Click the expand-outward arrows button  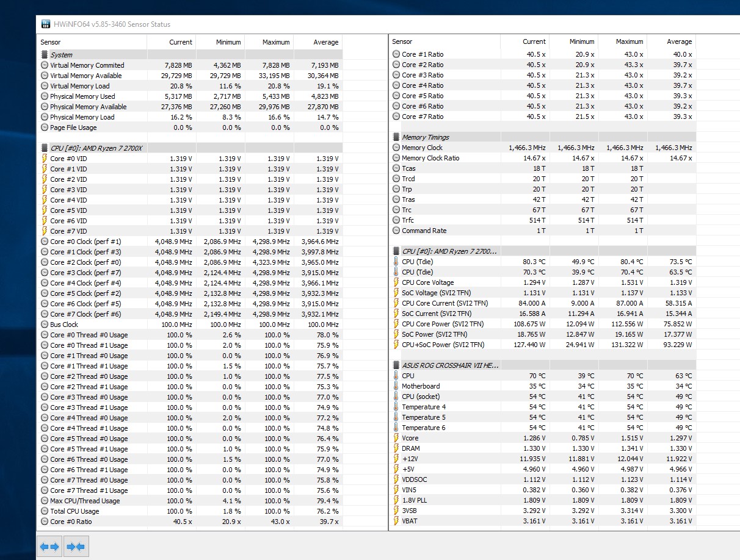(x=50, y=547)
